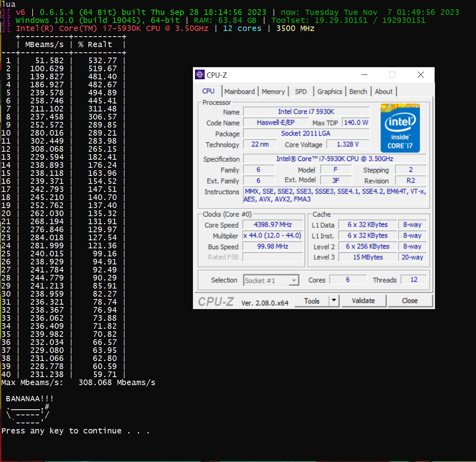The image size is (476, 462).
Task: Click the processor Name field
Action: [x=306, y=112]
